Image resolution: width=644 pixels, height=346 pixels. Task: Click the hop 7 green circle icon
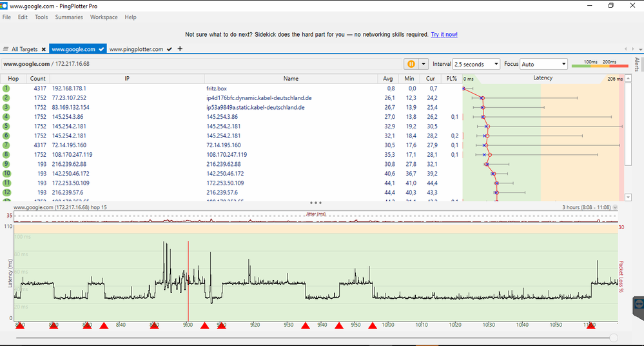coord(6,145)
